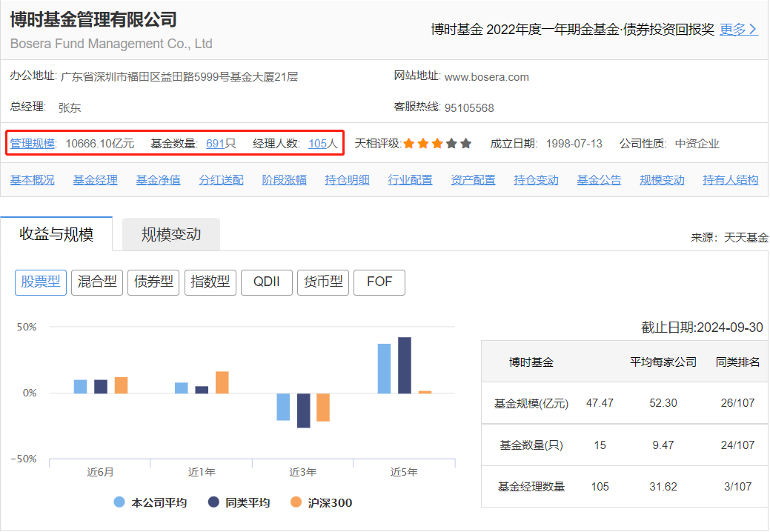This screenshot has width=770, height=532.
Task: Click the first 天相评级 star
Action: tap(409, 143)
